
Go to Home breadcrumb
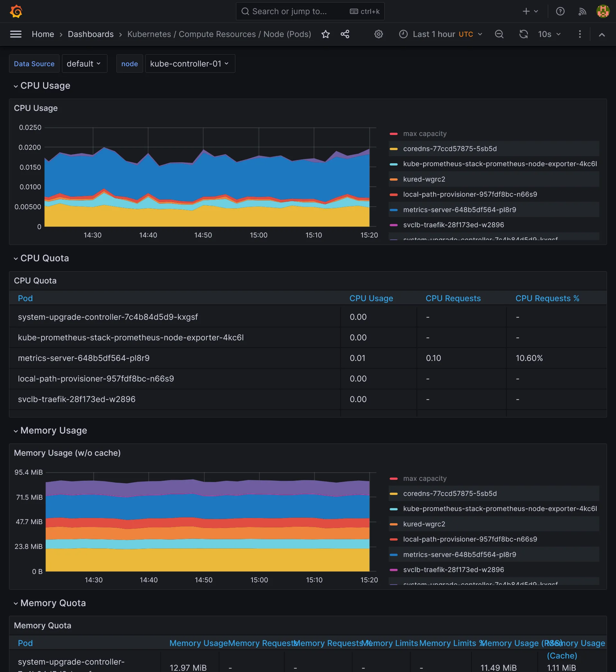click(x=43, y=34)
